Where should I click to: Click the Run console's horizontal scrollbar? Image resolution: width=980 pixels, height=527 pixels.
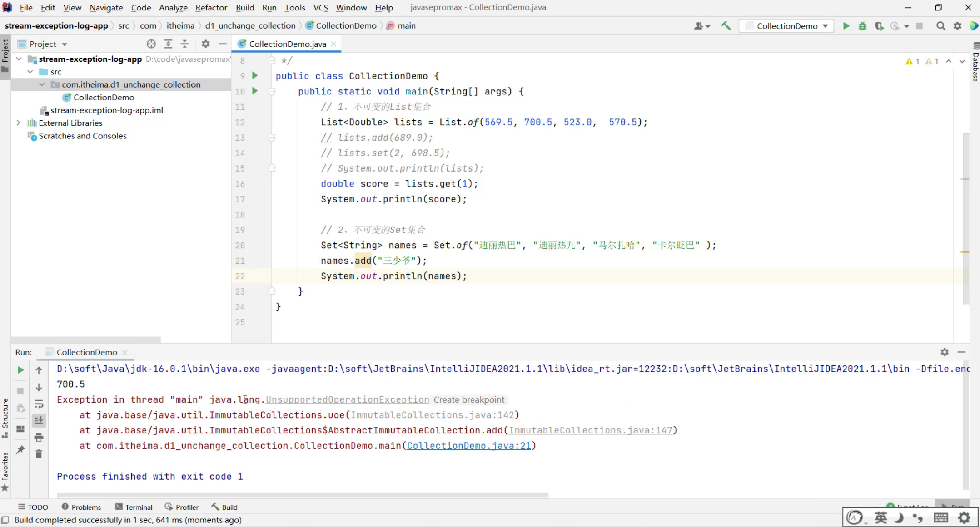tap(303, 495)
